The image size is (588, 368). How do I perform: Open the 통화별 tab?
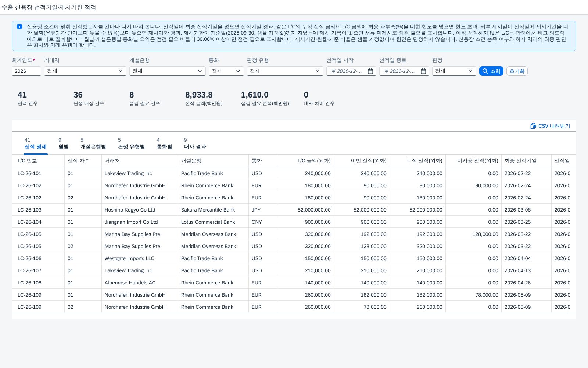tap(164, 144)
